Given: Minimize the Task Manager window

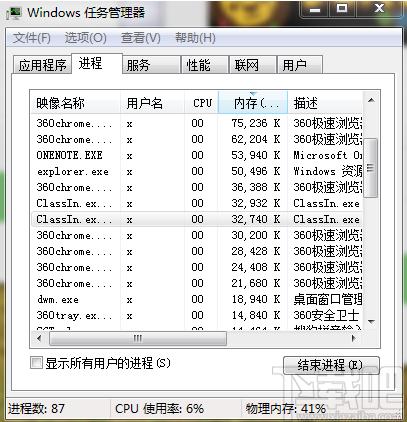Looking at the screenshot, I should point(314,9).
